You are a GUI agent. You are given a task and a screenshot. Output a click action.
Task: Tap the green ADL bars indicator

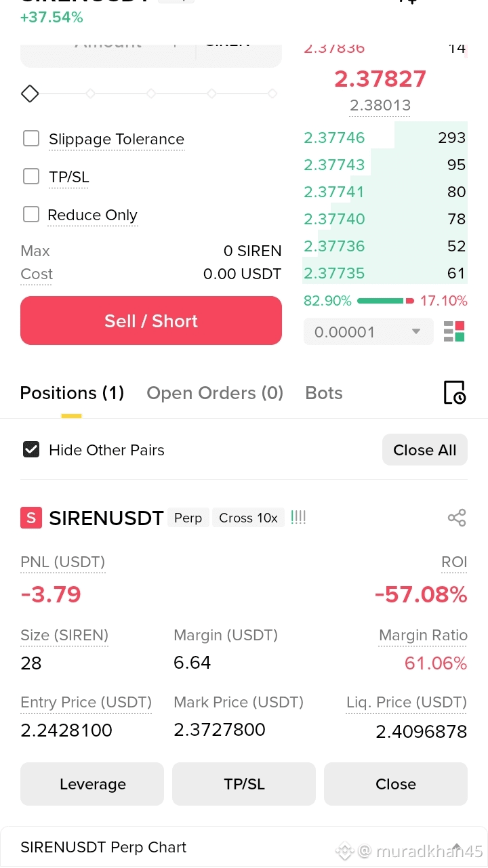point(298,518)
